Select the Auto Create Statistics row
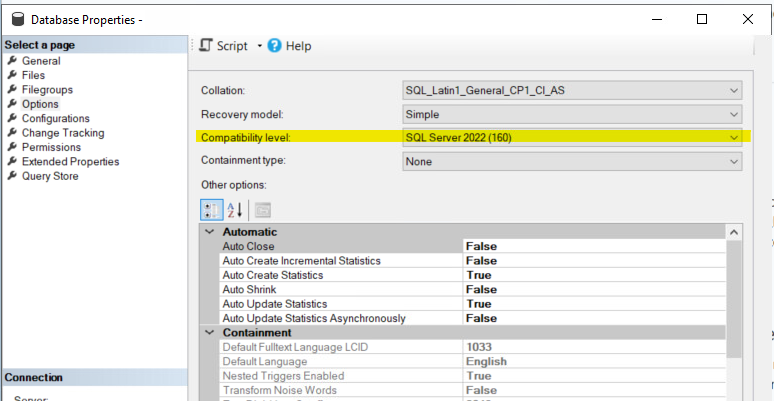This screenshot has width=774, height=401. [472, 275]
